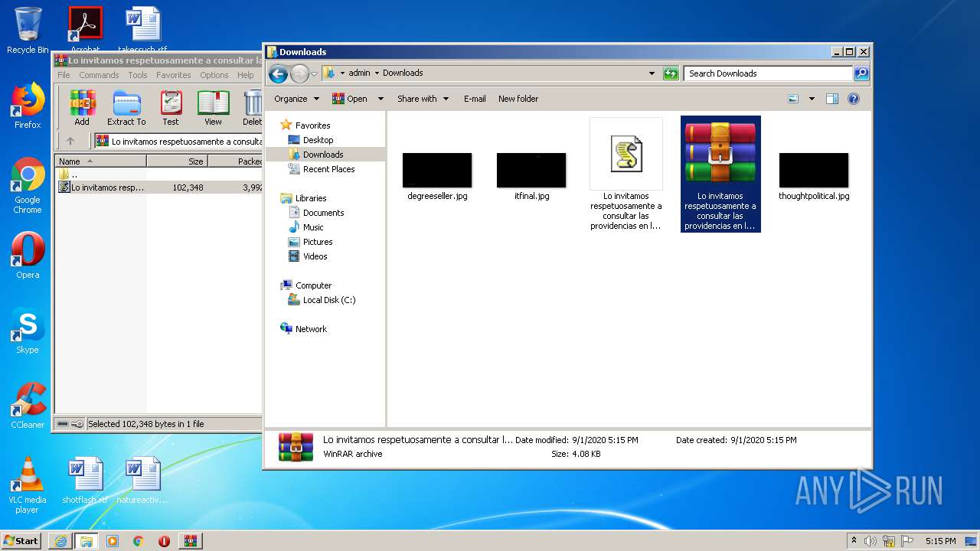Click the WinRAR Test toolbar icon
The height and width of the screenshot is (551, 980).
click(171, 108)
